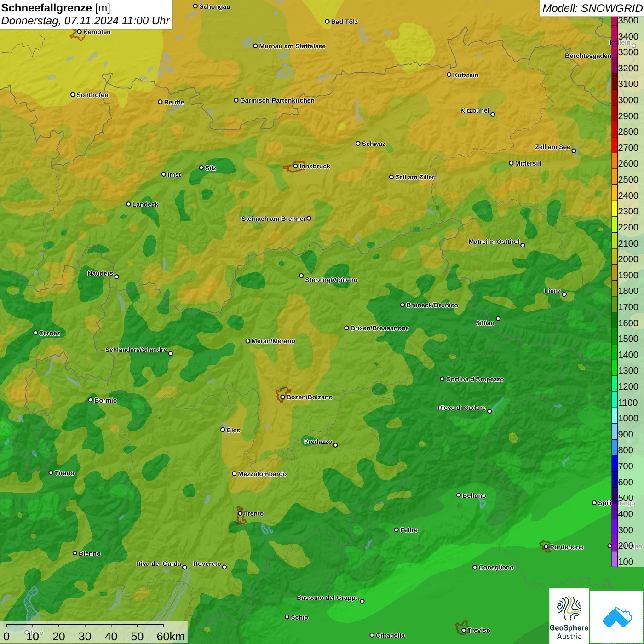Select the 1000 m light cyan swatch

[615, 416]
